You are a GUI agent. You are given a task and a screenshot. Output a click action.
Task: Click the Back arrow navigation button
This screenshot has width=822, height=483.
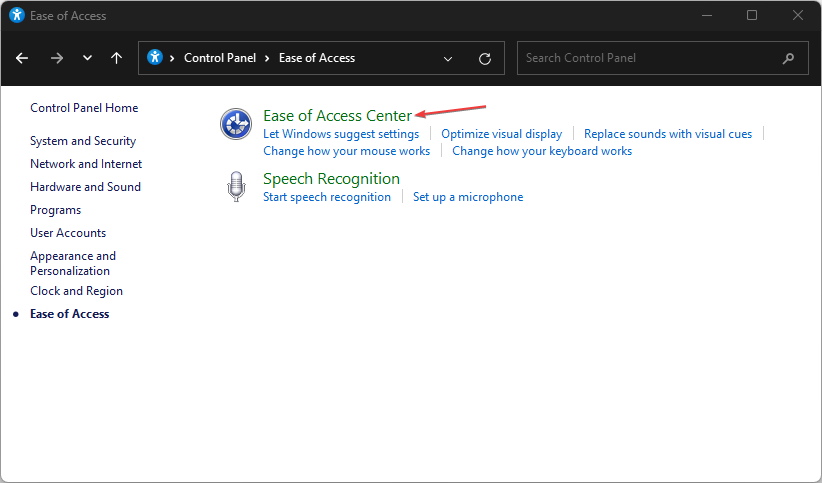tap(22, 58)
